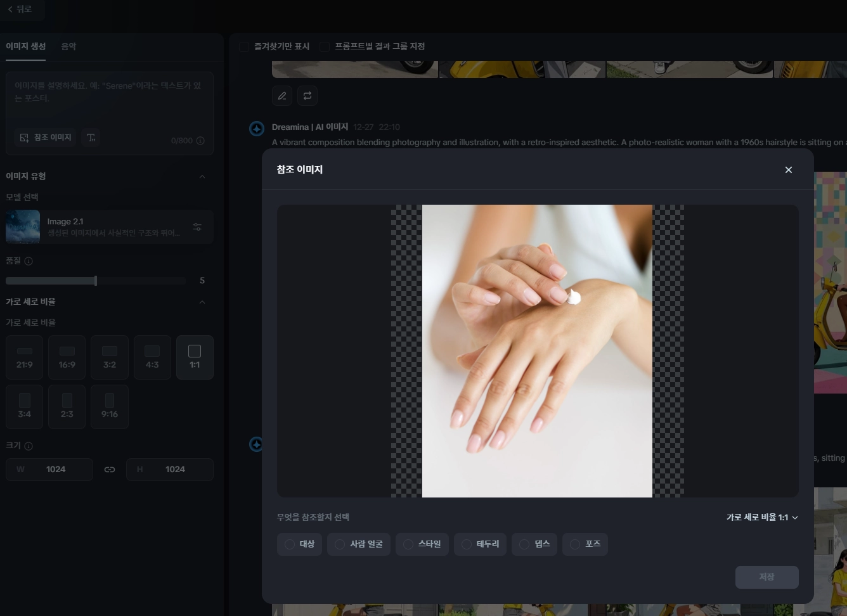The image size is (847, 616).
Task: Select the 9:16 aspect ratio
Action: click(x=110, y=407)
